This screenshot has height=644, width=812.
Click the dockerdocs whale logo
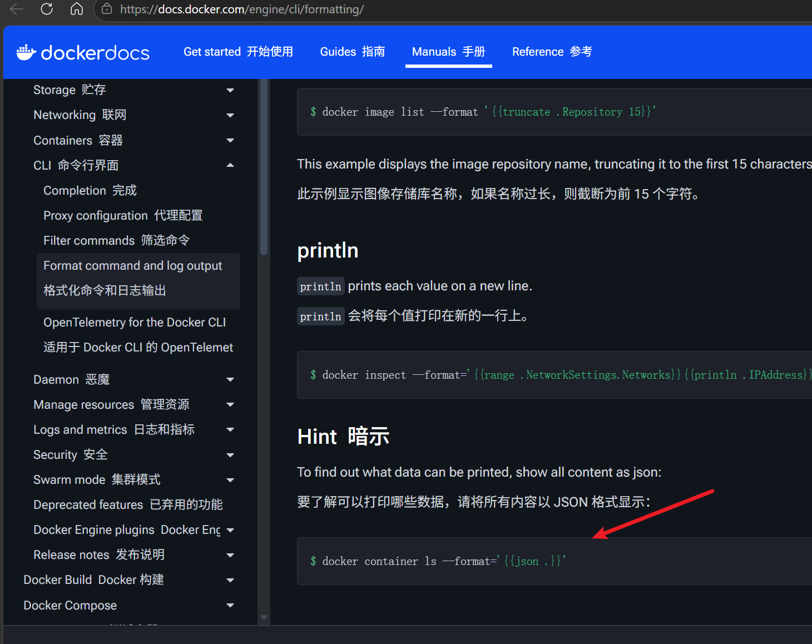coord(83,52)
